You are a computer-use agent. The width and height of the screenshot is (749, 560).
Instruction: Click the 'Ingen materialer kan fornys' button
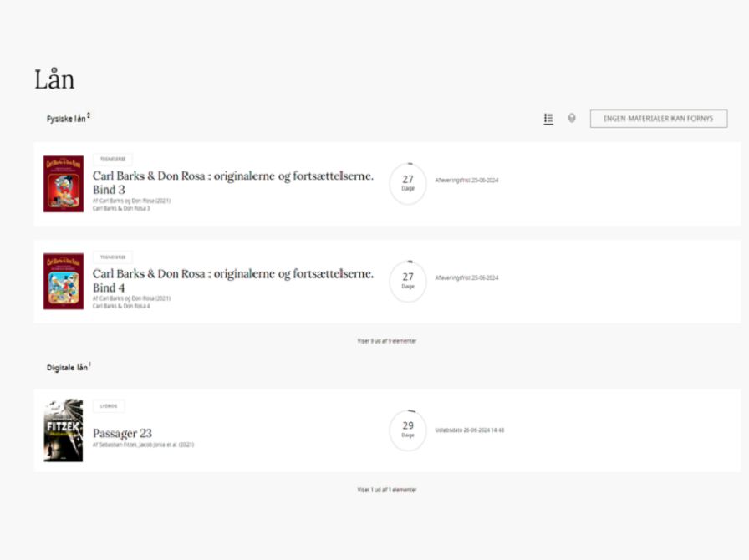pyautogui.click(x=658, y=119)
